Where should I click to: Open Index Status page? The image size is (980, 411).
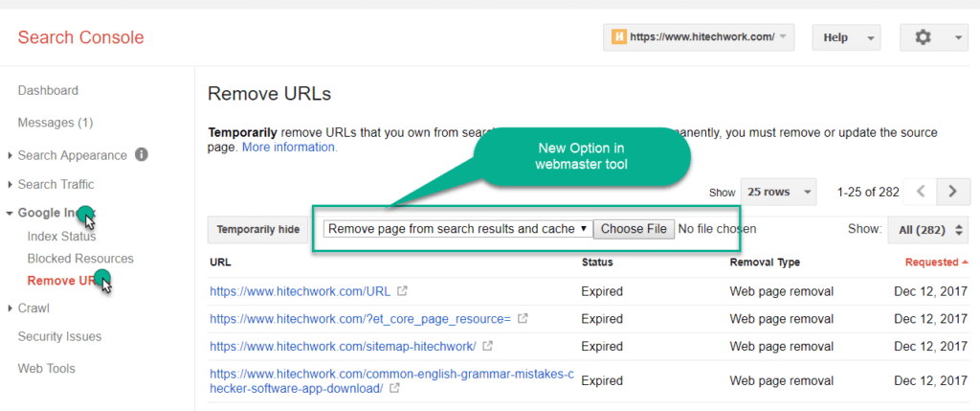pyautogui.click(x=62, y=237)
